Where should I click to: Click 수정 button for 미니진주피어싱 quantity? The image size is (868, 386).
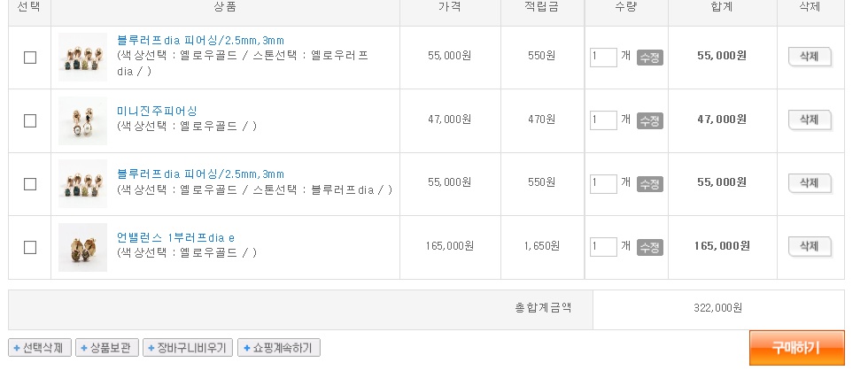(649, 120)
